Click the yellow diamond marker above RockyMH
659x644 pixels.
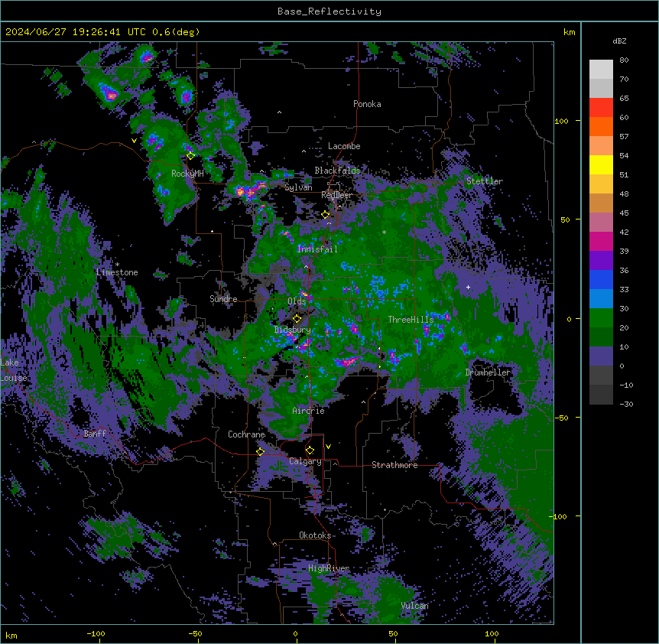click(x=190, y=156)
